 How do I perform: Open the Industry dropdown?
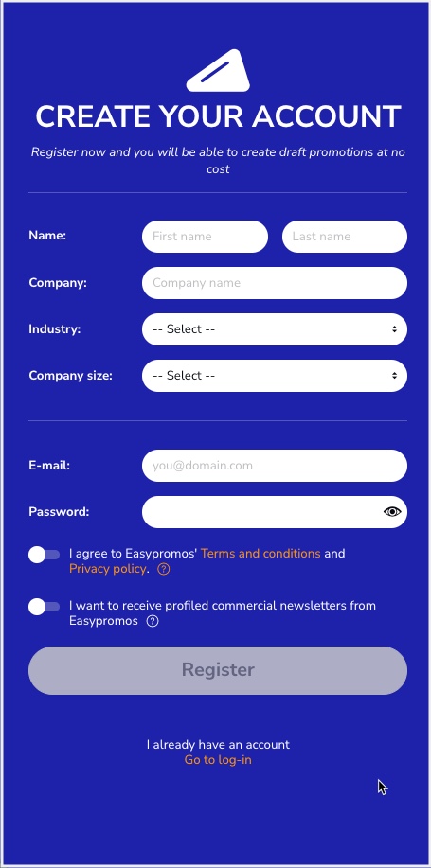[275, 329]
